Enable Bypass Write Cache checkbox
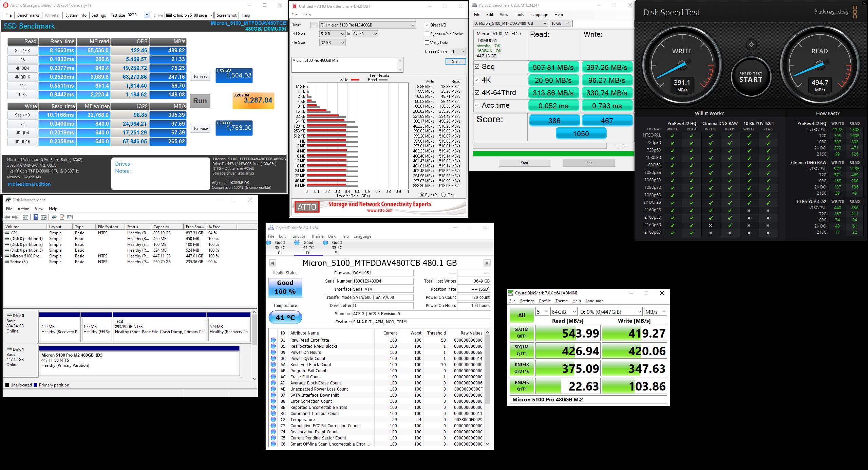Screen dimensions: 868x470 point(427,34)
